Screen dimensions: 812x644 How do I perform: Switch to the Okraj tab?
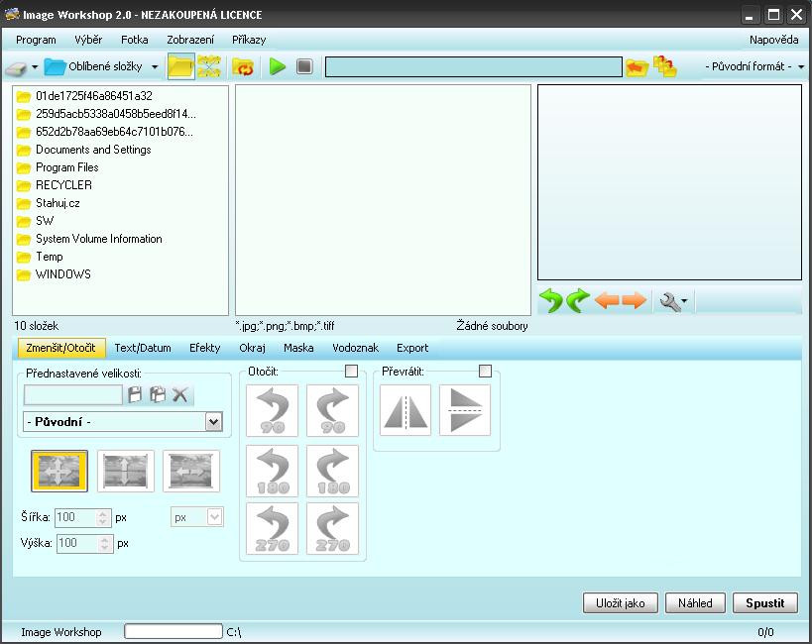pos(252,348)
